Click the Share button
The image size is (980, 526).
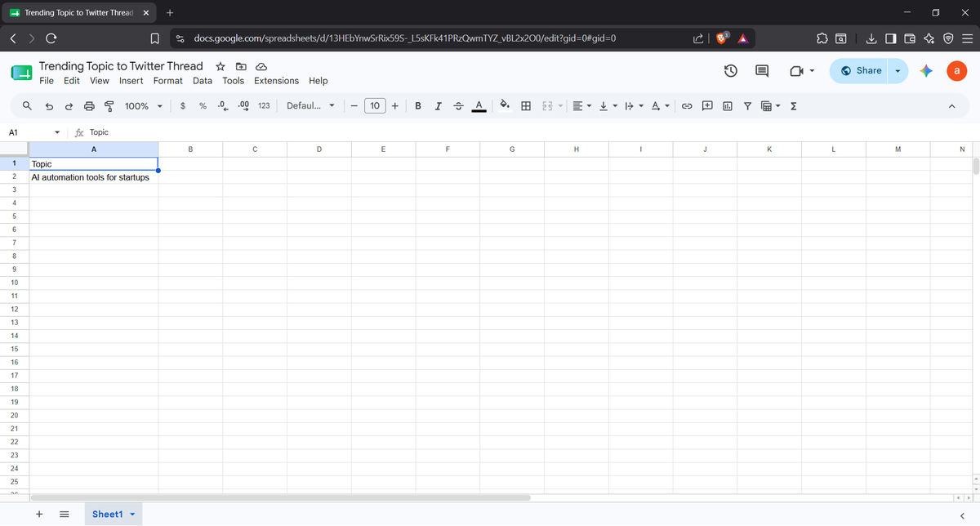pos(861,71)
